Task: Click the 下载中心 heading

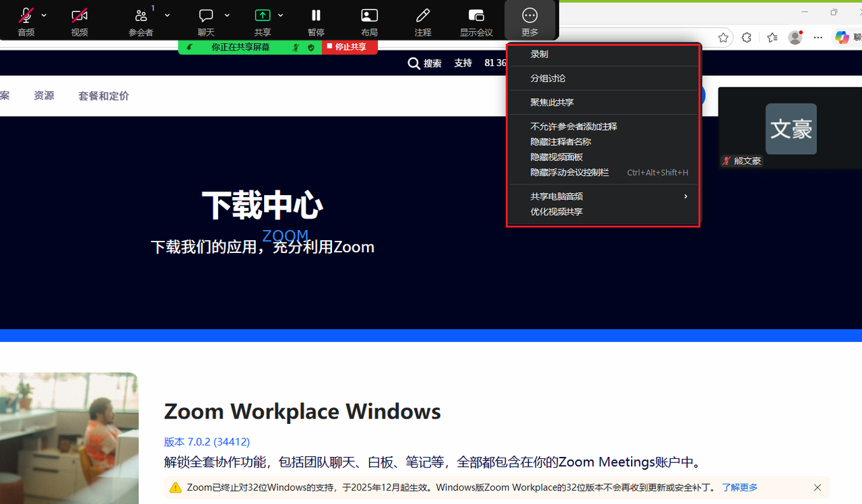Action: tap(263, 205)
